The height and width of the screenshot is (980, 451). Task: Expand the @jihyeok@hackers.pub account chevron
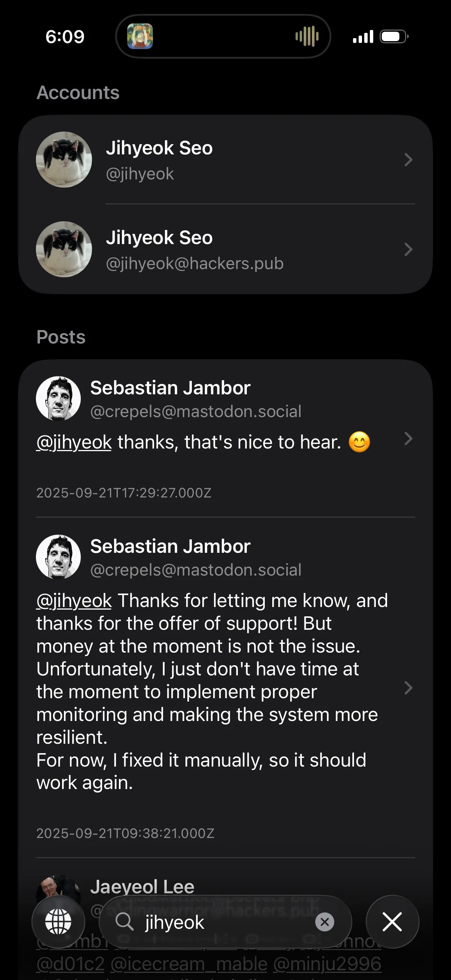(x=408, y=250)
